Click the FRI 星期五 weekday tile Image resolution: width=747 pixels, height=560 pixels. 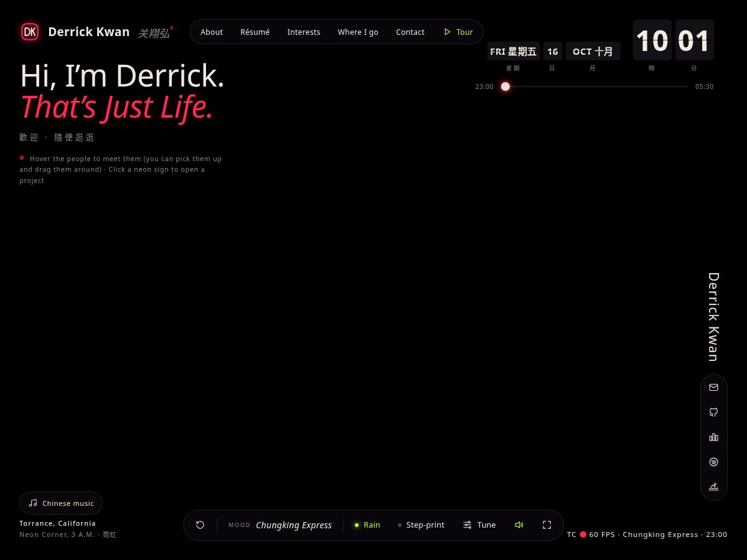pyautogui.click(x=514, y=52)
